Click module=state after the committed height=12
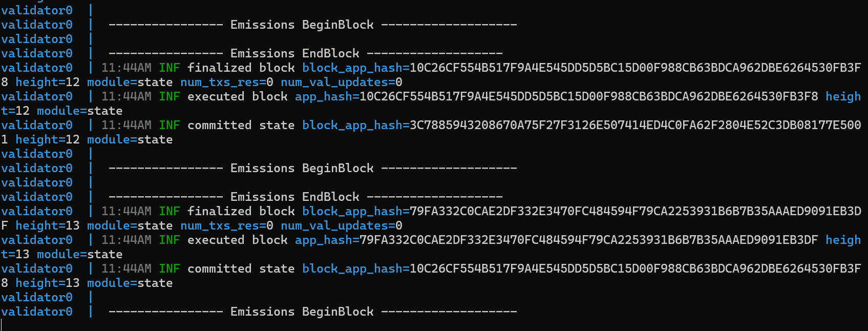The height and width of the screenshot is (331, 868). (x=130, y=139)
